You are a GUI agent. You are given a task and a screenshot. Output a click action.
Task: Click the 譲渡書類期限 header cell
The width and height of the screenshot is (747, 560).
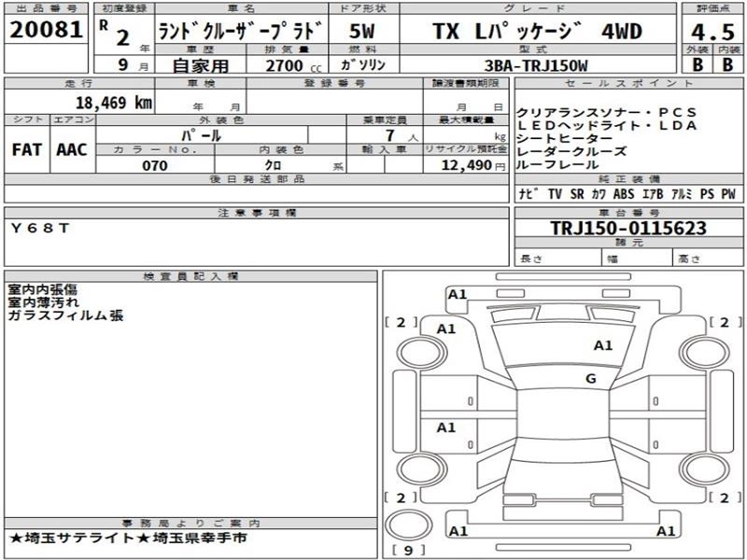[466, 83]
